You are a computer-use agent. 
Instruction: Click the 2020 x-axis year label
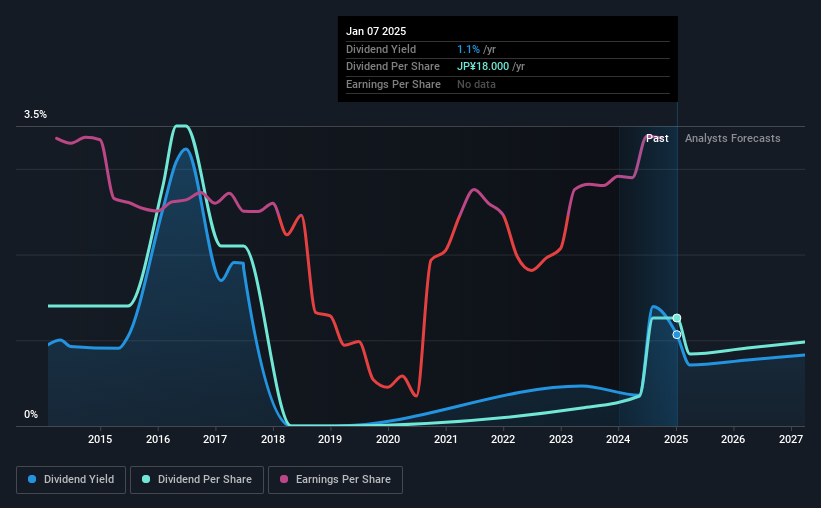pos(388,439)
